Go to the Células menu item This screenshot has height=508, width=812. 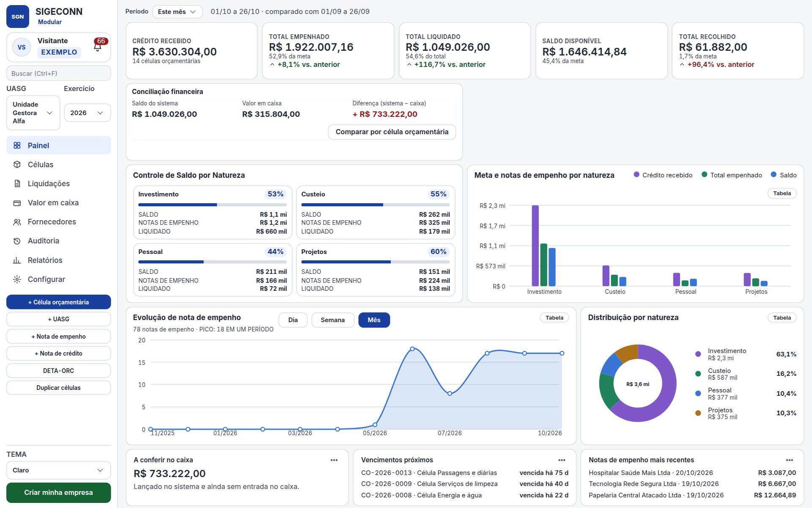click(58, 164)
